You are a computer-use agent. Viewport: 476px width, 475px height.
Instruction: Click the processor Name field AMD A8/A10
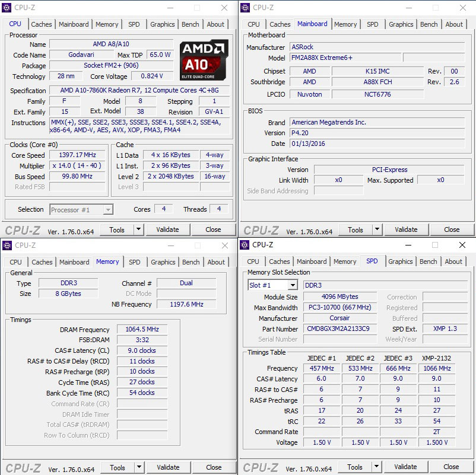coord(111,44)
